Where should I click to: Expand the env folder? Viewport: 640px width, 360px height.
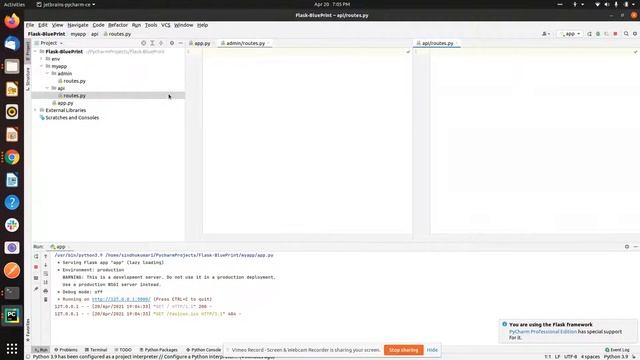[41, 59]
